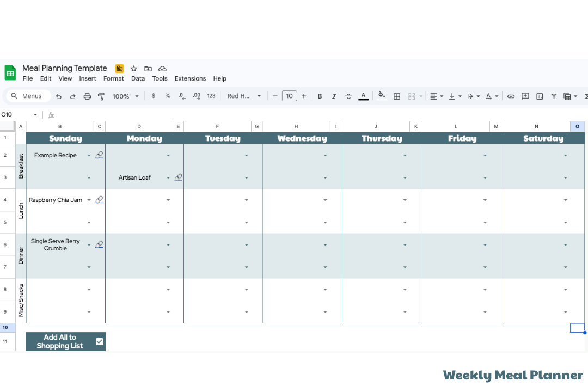Toggle italic formatting

coord(334,96)
